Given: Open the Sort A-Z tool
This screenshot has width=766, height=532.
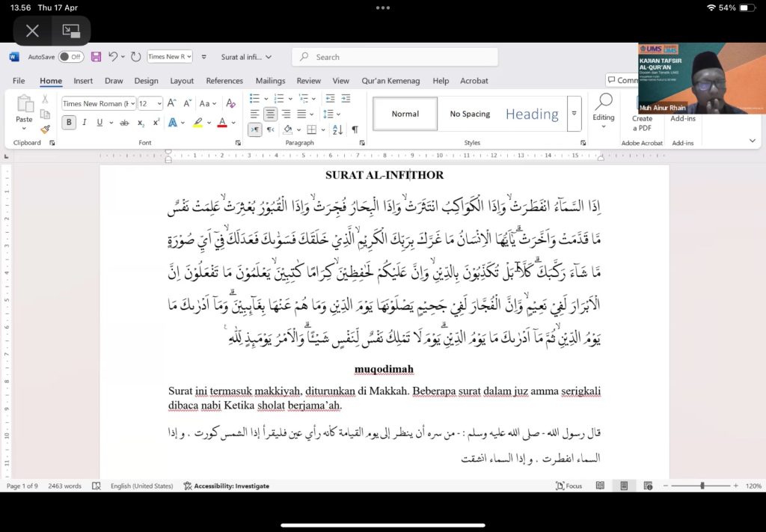Looking at the screenshot, I should (x=337, y=129).
